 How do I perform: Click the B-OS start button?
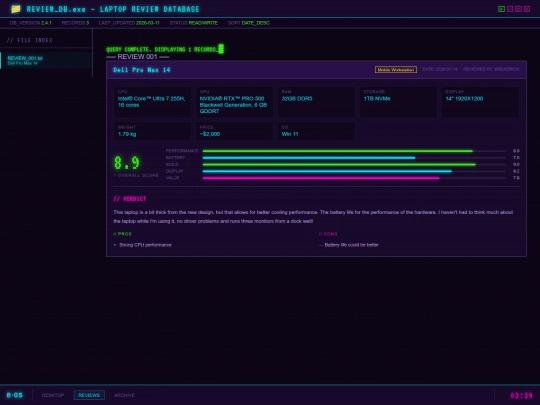point(15,395)
